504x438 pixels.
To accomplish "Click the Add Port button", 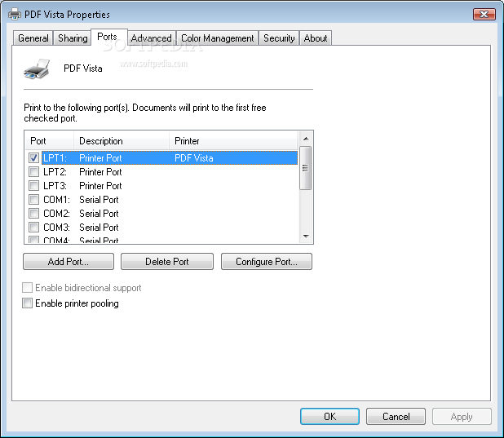I will click(69, 262).
